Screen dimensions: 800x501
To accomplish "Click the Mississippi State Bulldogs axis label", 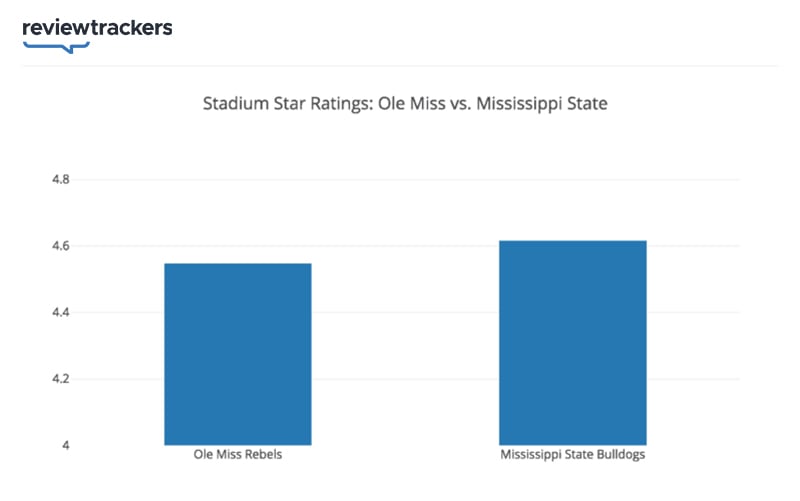I will pyautogui.click(x=572, y=455).
